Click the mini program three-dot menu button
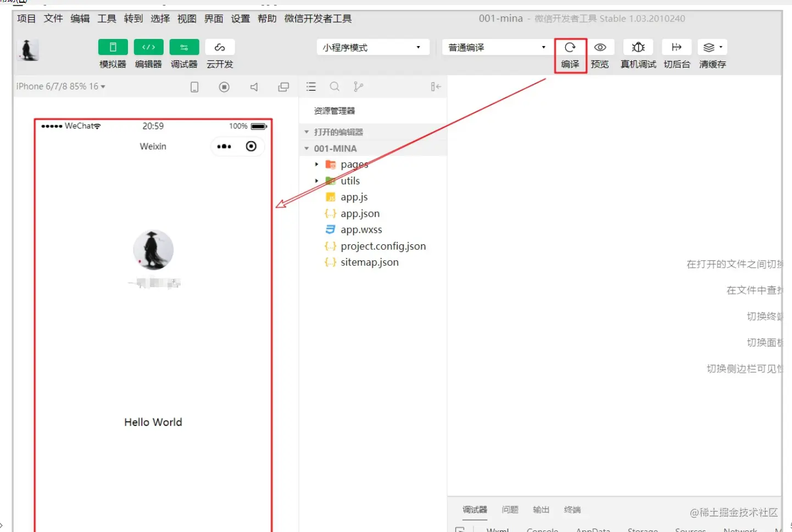This screenshot has height=532, width=792. coord(224,147)
